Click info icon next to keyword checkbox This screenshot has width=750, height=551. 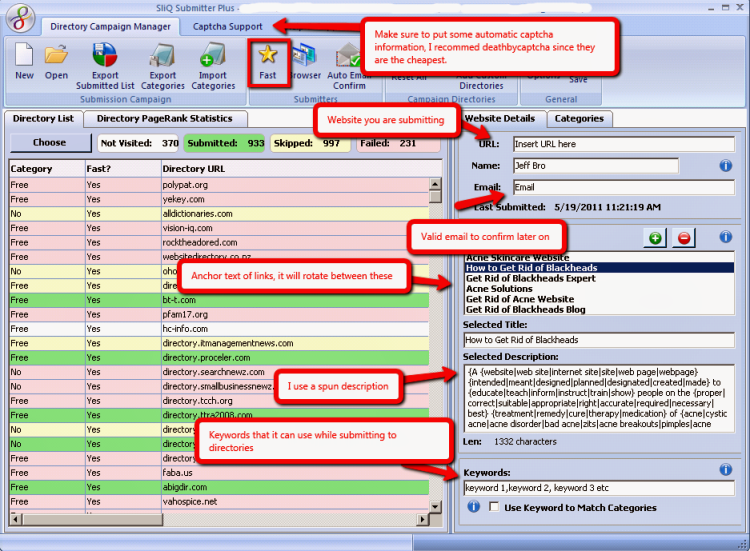(x=474, y=507)
